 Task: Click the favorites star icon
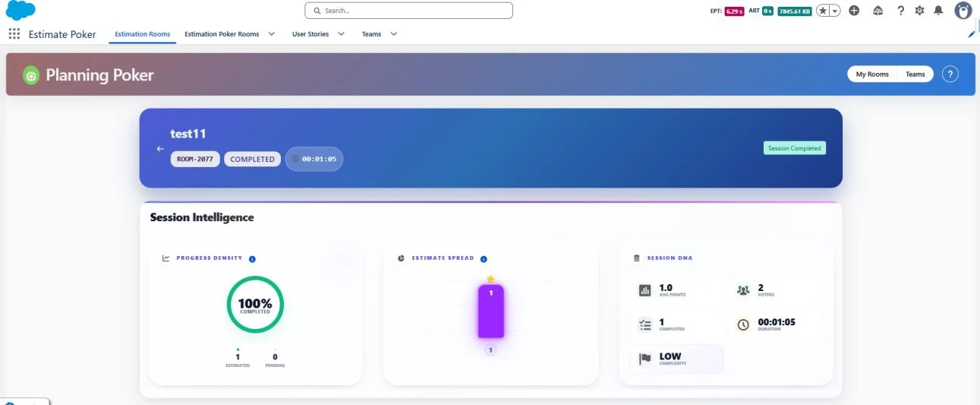pos(823,11)
